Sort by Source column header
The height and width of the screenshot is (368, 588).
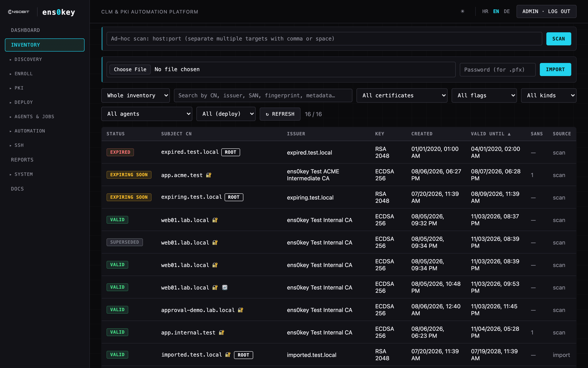562,134
